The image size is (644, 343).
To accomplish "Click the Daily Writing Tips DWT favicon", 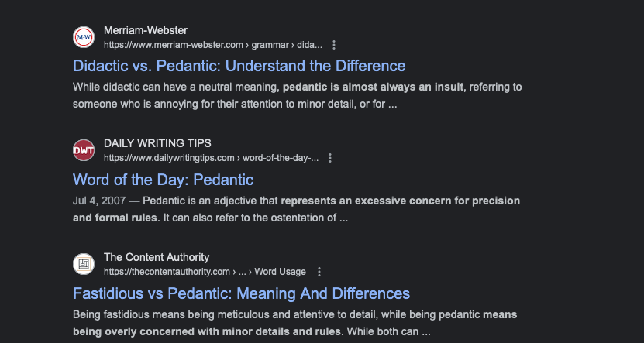I will pyautogui.click(x=84, y=150).
